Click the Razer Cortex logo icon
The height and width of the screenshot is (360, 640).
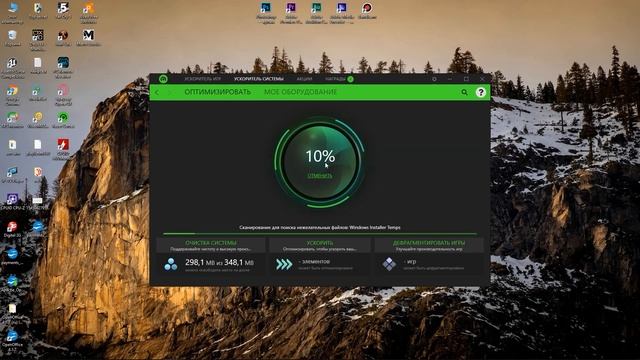pyautogui.click(x=163, y=79)
